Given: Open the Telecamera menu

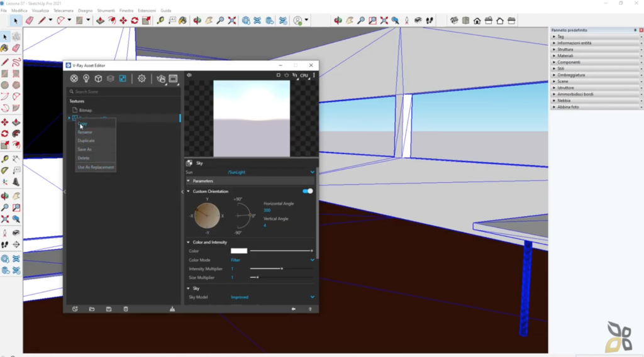Looking at the screenshot, I should click(x=64, y=11).
